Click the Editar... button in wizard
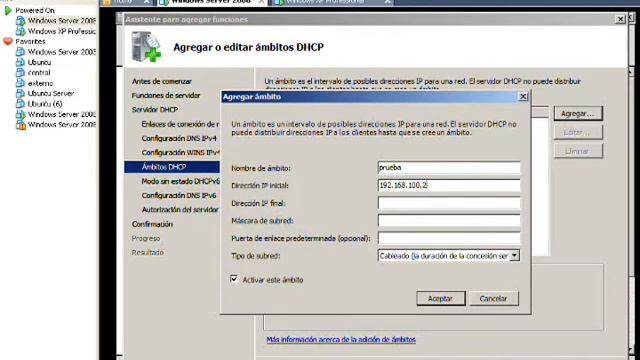The image size is (640, 360). point(578,132)
